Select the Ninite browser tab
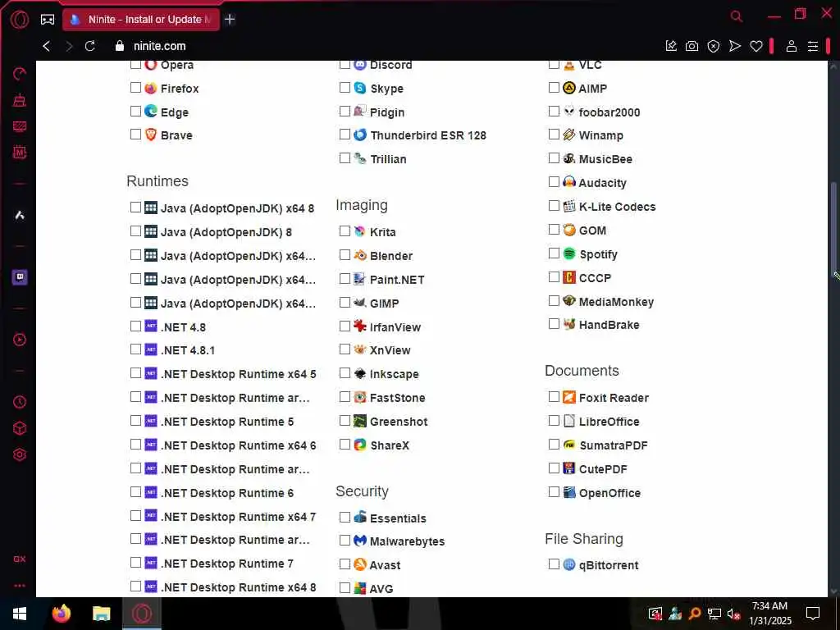Image resolution: width=840 pixels, height=630 pixels. click(x=141, y=20)
